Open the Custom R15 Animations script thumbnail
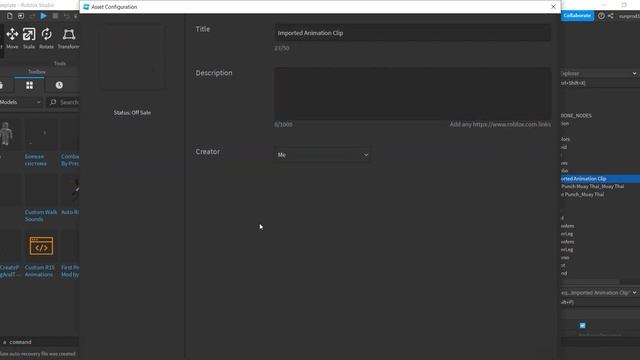Screen dimensions: 640x360 pyautogui.click(x=41, y=246)
